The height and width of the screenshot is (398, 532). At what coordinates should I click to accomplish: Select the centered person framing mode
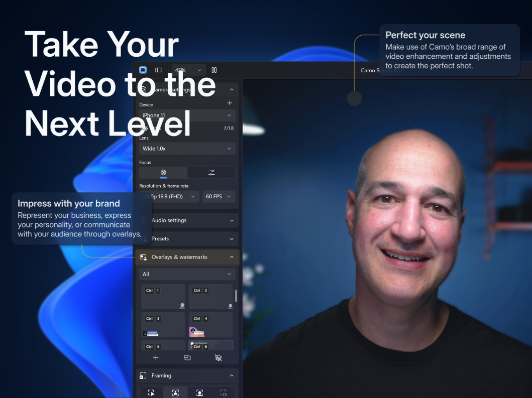pyautogui.click(x=175, y=393)
